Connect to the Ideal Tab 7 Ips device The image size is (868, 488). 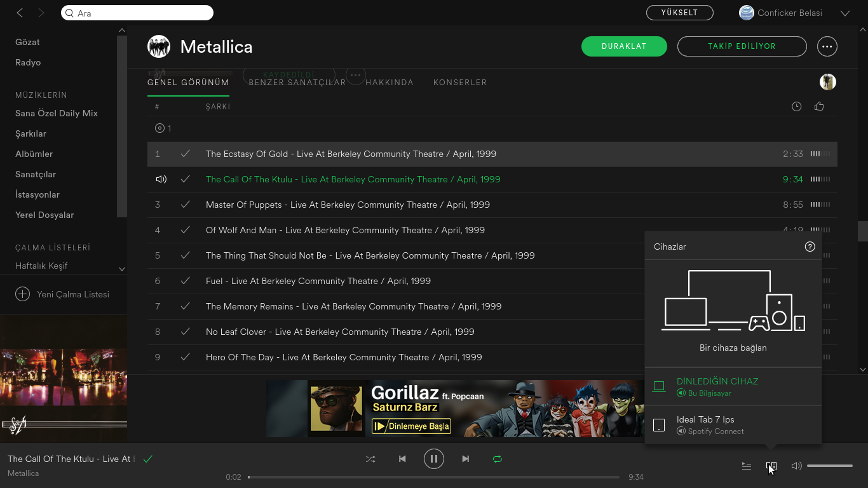(x=733, y=424)
